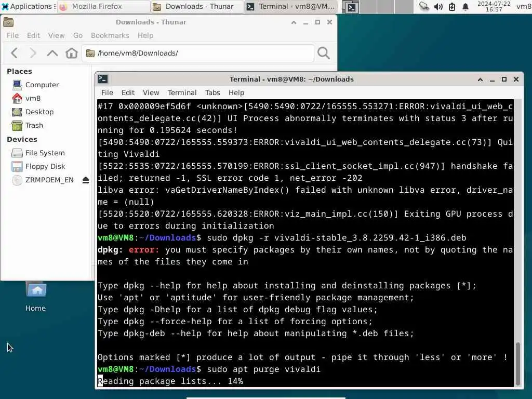Roll up the Thunar window with shade button

[x=294, y=22]
